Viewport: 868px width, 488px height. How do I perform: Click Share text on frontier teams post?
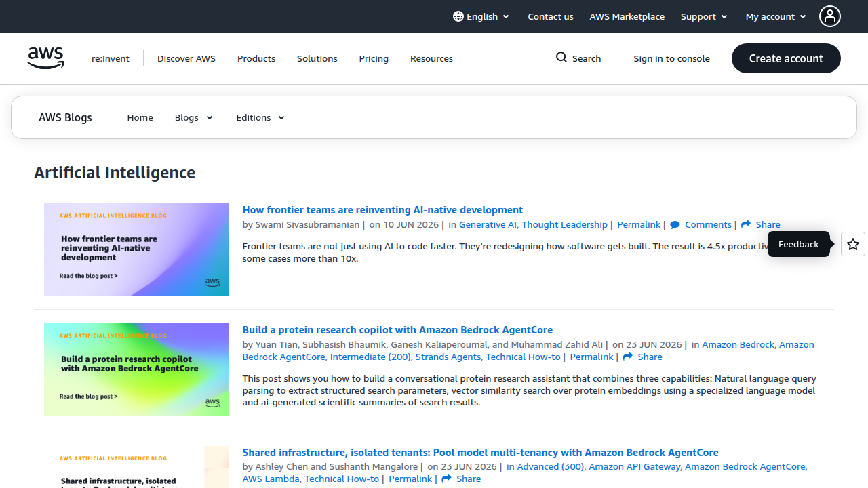(x=768, y=224)
